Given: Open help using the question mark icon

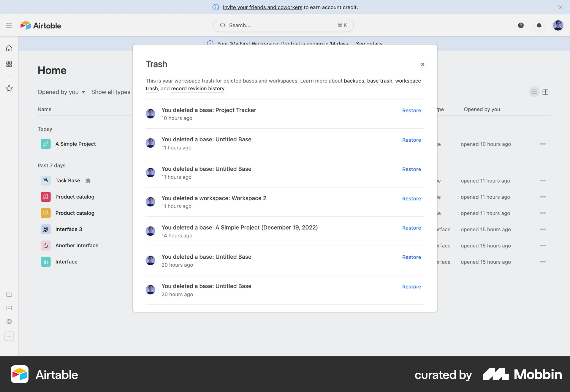Looking at the screenshot, I should pyautogui.click(x=520, y=25).
